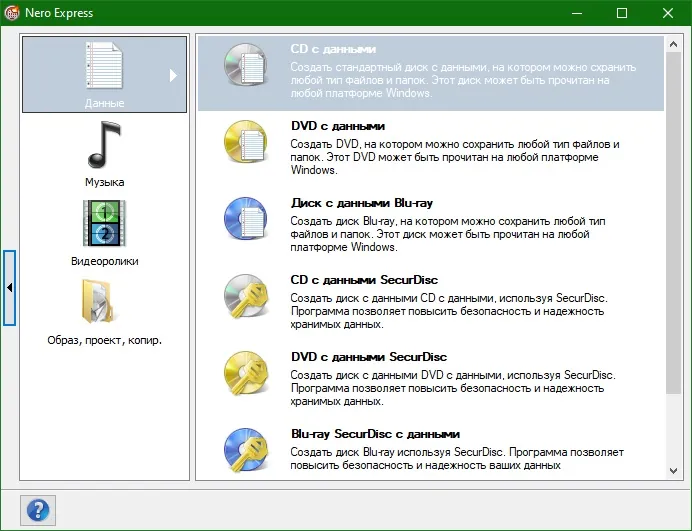The height and width of the screenshot is (531, 692).
Task: Click the project list scrollbar thumb
Action: coord(673,223)
